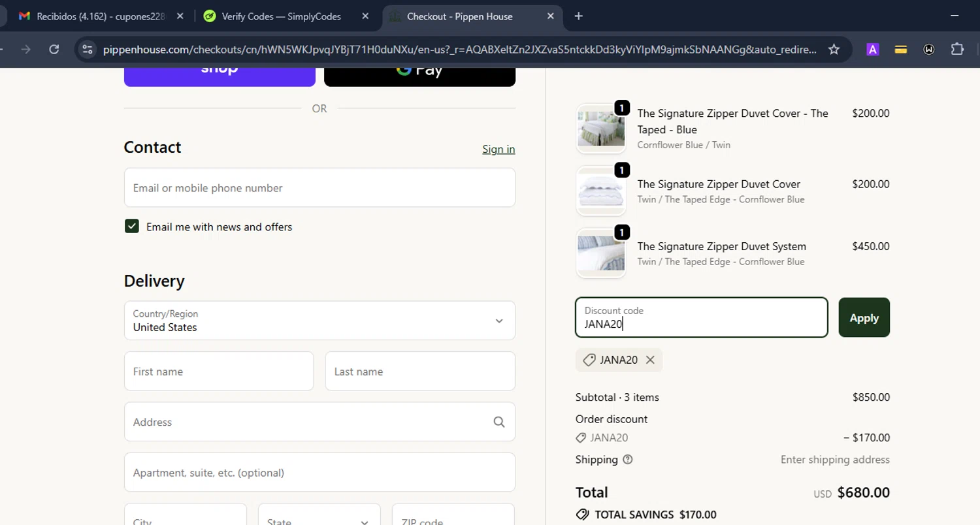The image size is (980, 525).
Task: Focus the Apartment, suite, etc. field
Action: click(319, 473)
